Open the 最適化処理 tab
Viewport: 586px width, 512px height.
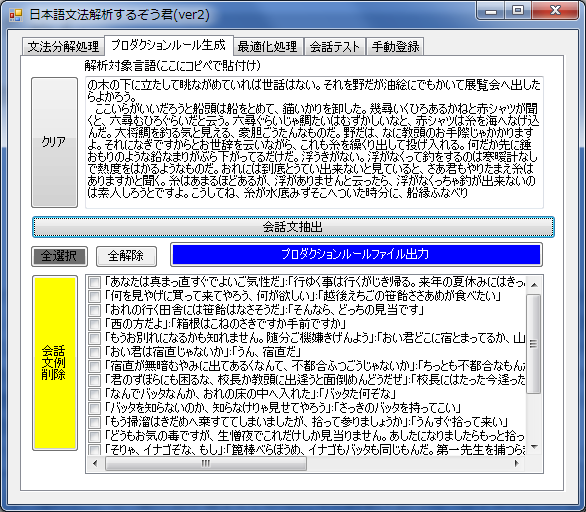click(x=267, y=47)
